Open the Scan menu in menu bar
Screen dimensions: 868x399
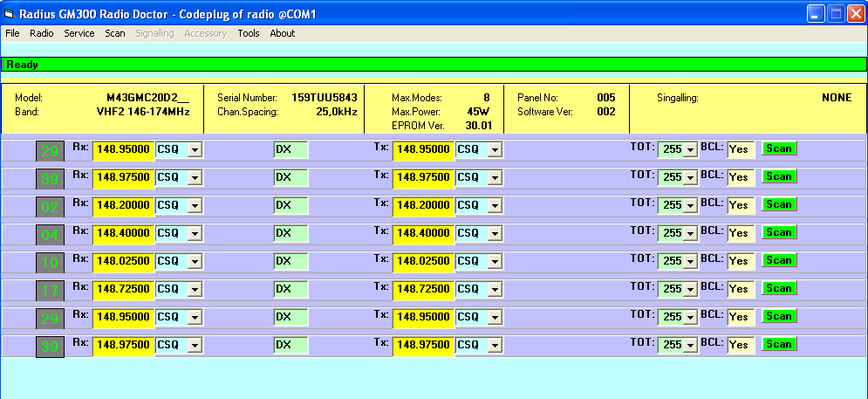tap(115, 33)
